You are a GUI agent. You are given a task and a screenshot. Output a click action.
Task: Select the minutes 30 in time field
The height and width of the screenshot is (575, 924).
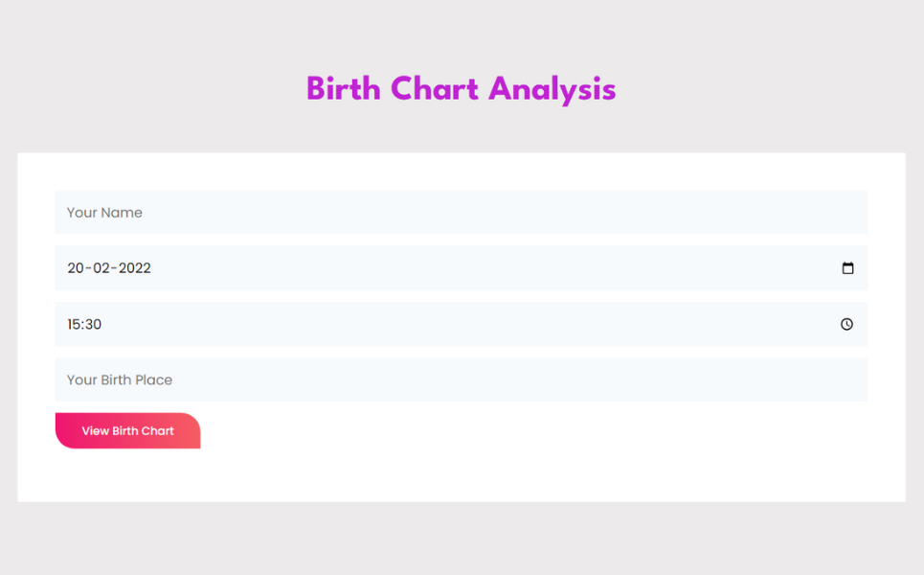(x=93, y=325)
